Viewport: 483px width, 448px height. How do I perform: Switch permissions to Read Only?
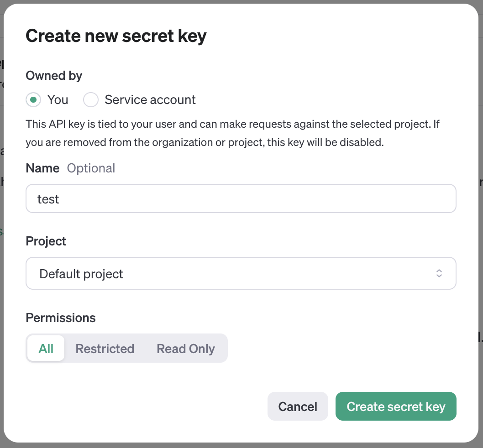pyautogui.click(x=185, y=348)
